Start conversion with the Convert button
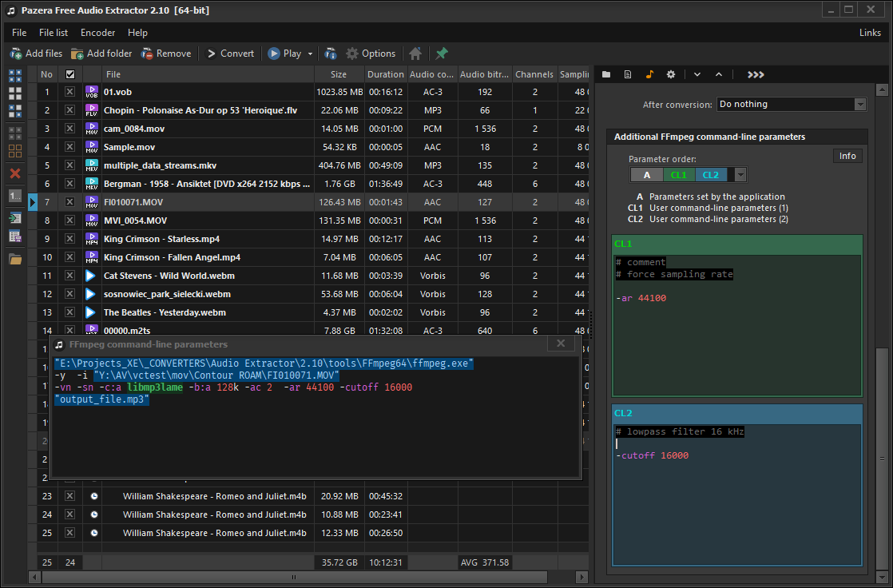This screenshot has width=893, height=588. 230,54
